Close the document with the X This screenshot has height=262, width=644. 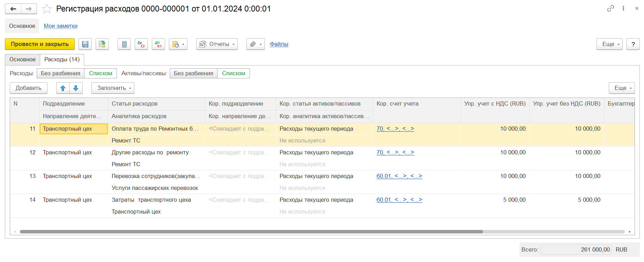point(637,8)
